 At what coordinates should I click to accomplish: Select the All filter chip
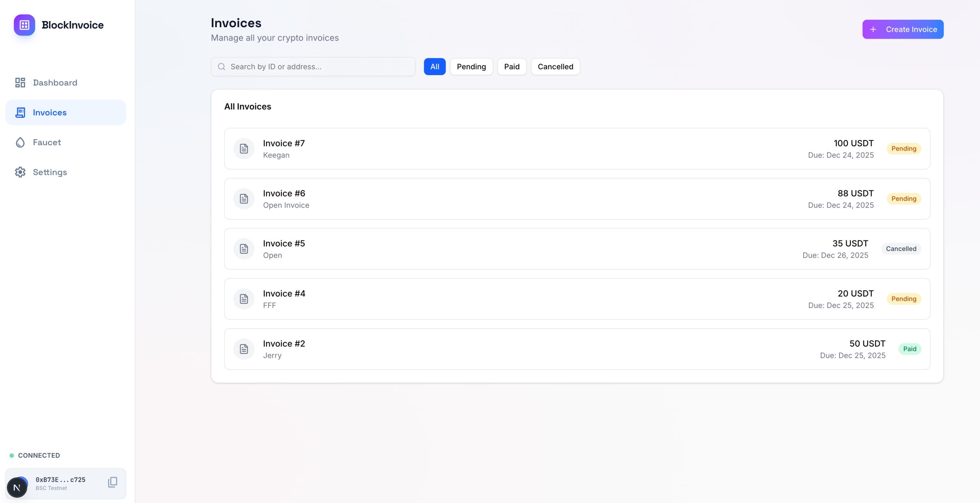pyautogui.click(x=434, y=67)
